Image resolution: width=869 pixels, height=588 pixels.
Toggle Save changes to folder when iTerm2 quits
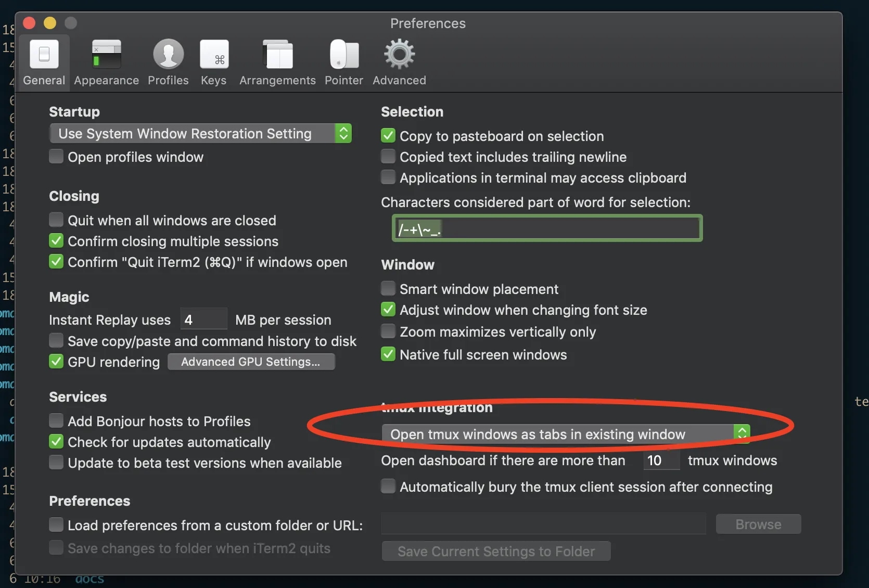coord(56,548)
